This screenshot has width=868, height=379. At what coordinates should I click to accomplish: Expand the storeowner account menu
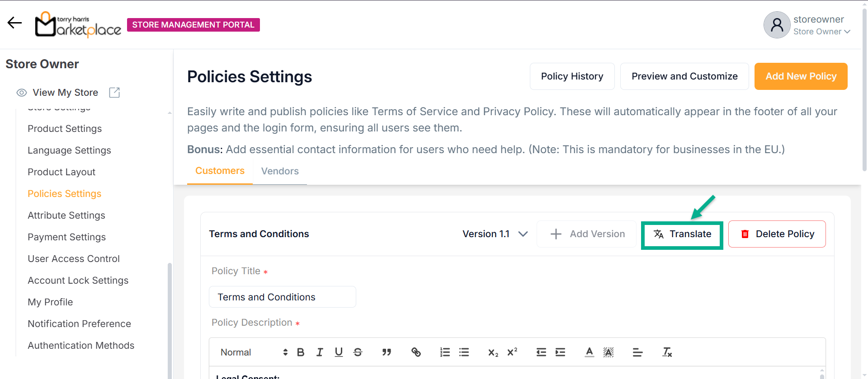point(821,25)
